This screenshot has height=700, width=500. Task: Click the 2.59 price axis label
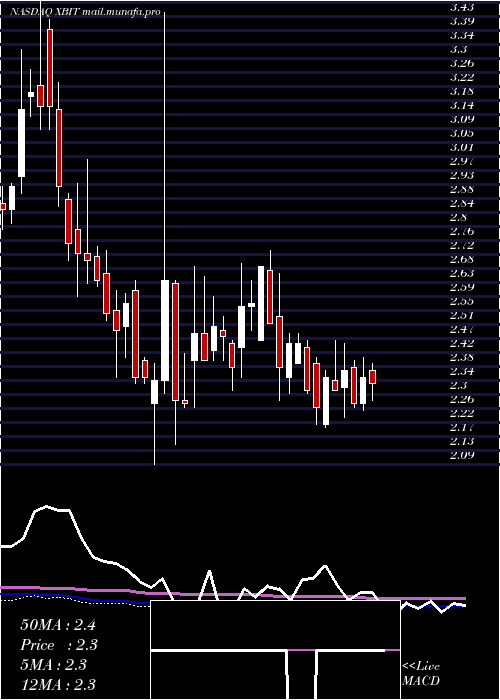click(462, 288)
